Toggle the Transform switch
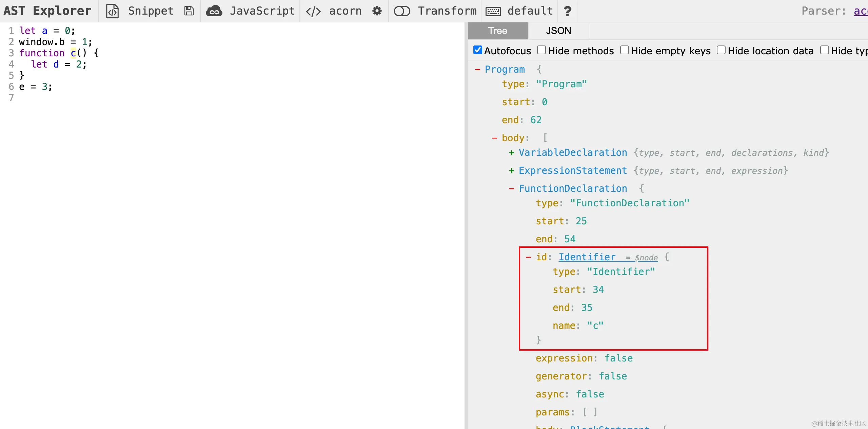 (402, 11)
